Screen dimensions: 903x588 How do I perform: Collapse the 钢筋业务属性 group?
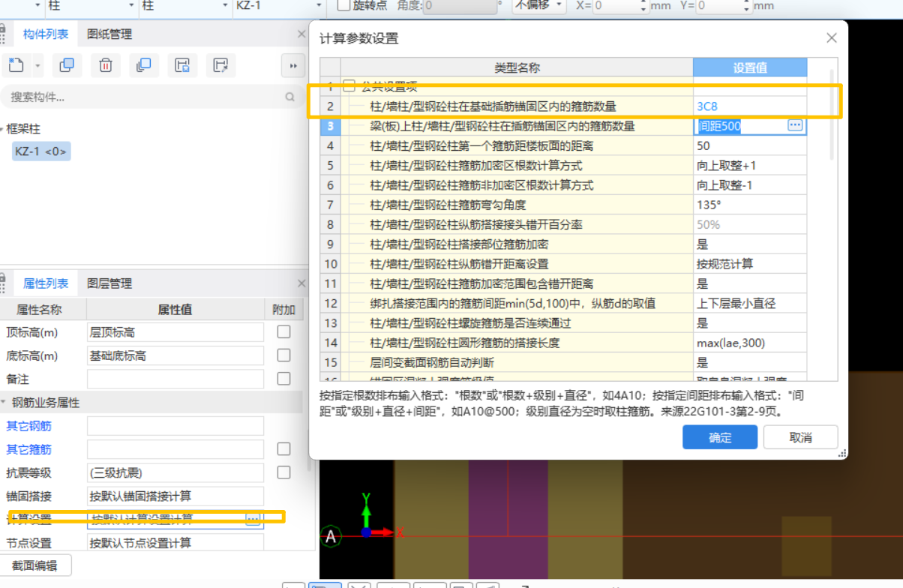[x=4, y=403]
